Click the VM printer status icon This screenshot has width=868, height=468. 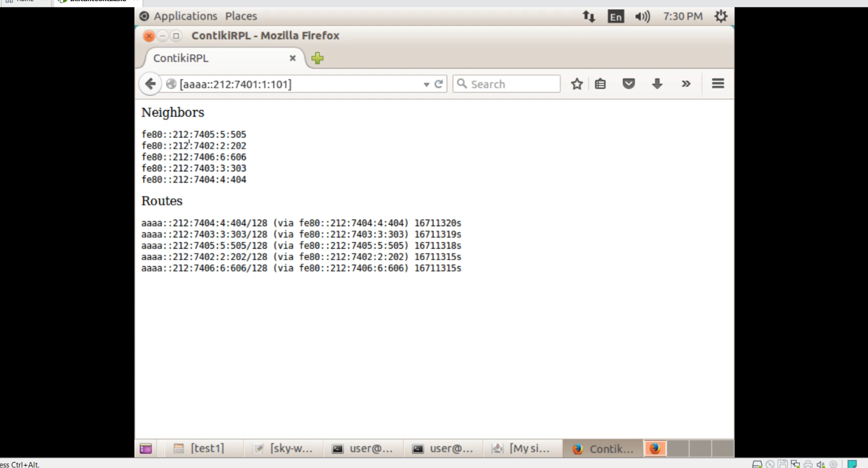pos(808,464)
